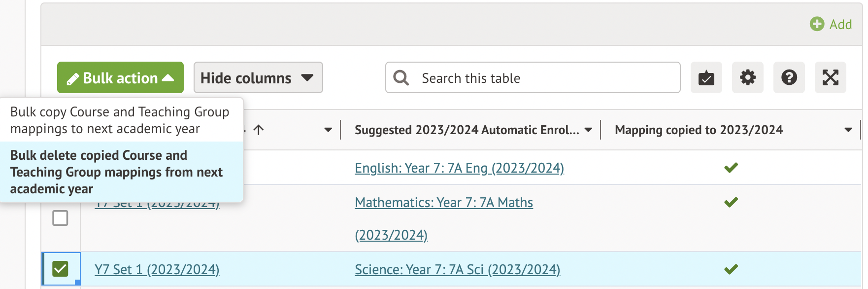Choose Bulk delete copied mappings option

[x=116, y=172]
